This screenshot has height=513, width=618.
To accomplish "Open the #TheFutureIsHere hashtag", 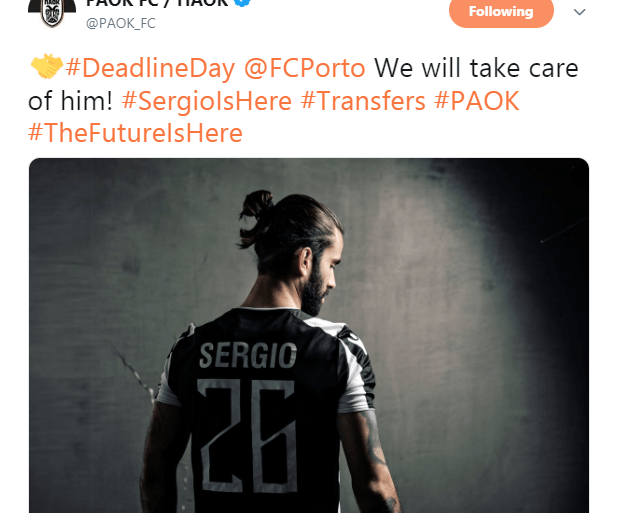I will [x=135, y=133].
